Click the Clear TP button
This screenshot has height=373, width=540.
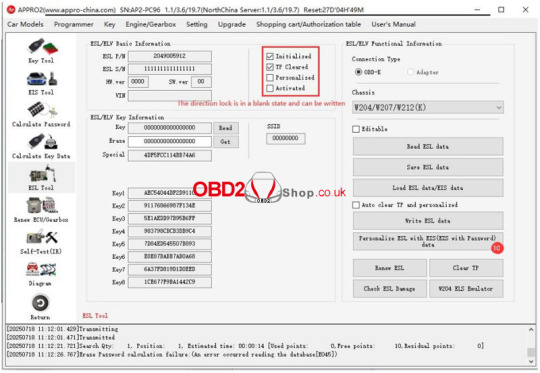coord(466,268)
